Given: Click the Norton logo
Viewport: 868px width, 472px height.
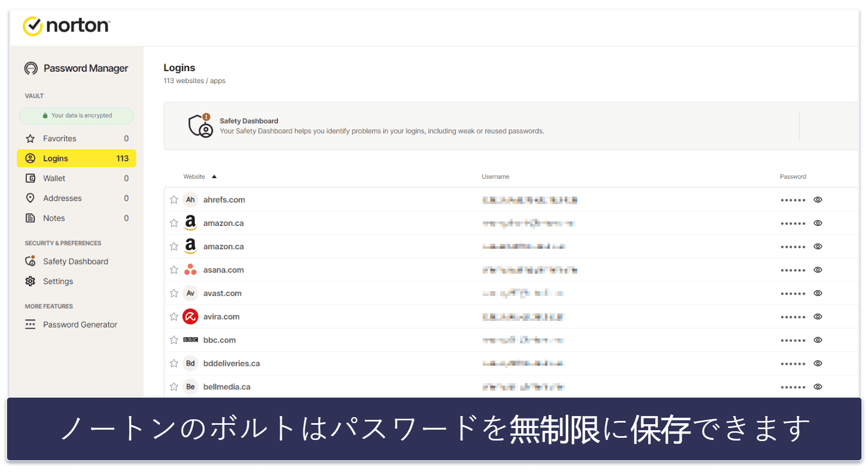Looking at the screenshot, I should [x=66, y=26].
